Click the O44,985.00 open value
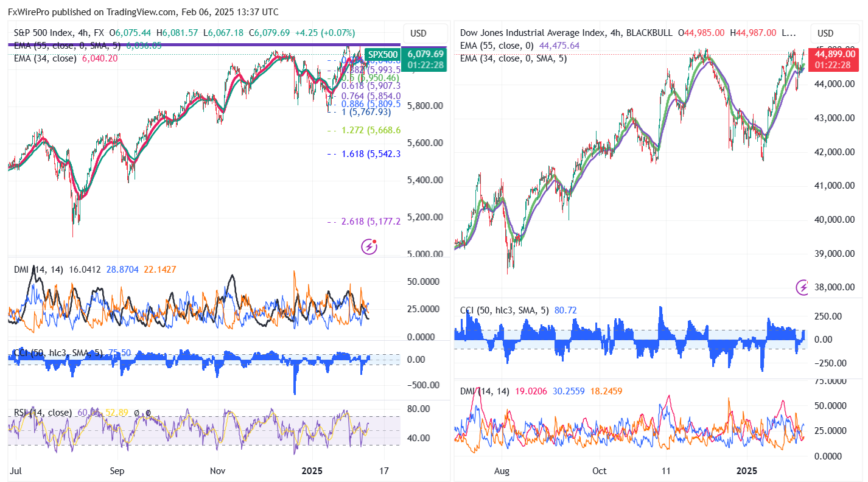 pos(702,33)
